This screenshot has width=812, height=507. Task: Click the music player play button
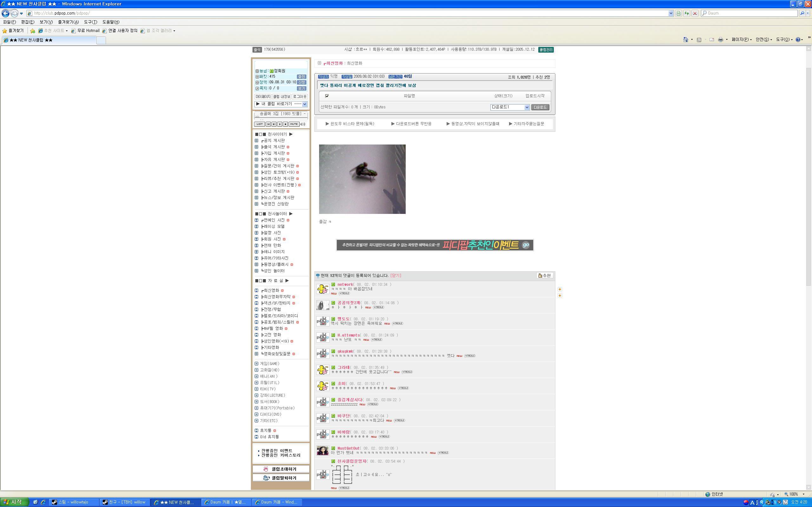pyautogui.click(x=279, y=124)
